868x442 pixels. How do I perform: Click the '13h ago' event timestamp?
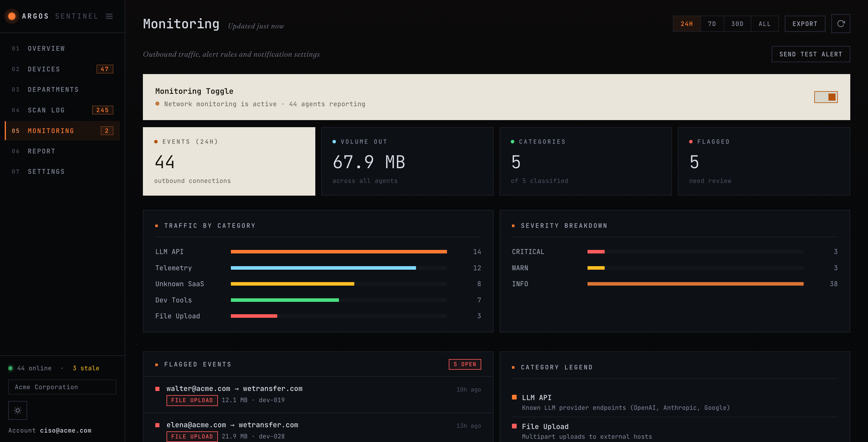click(x=468, y=426)
